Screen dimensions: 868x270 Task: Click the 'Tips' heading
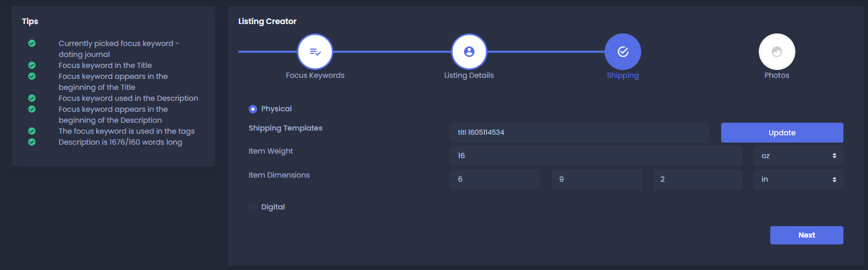point(30,21)
